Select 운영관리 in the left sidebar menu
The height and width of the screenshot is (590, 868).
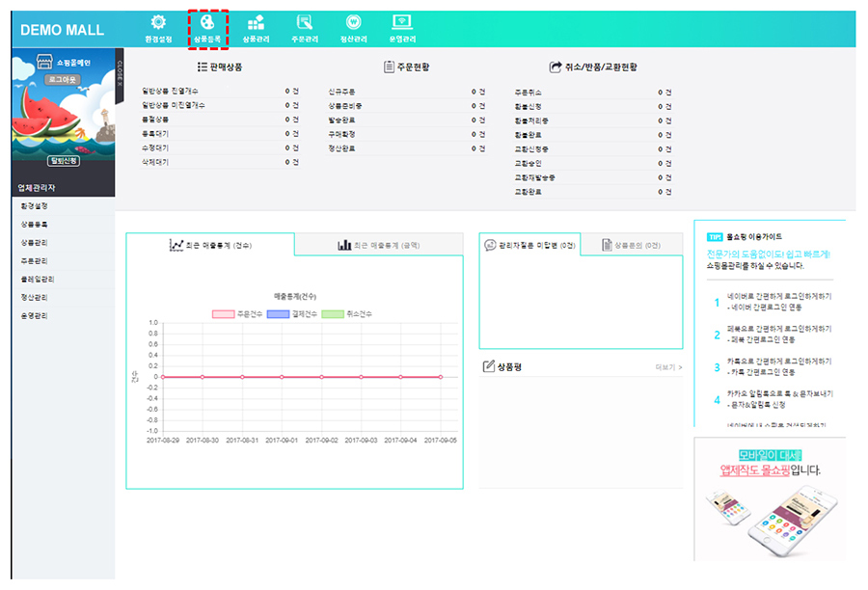tap(35, 315)
